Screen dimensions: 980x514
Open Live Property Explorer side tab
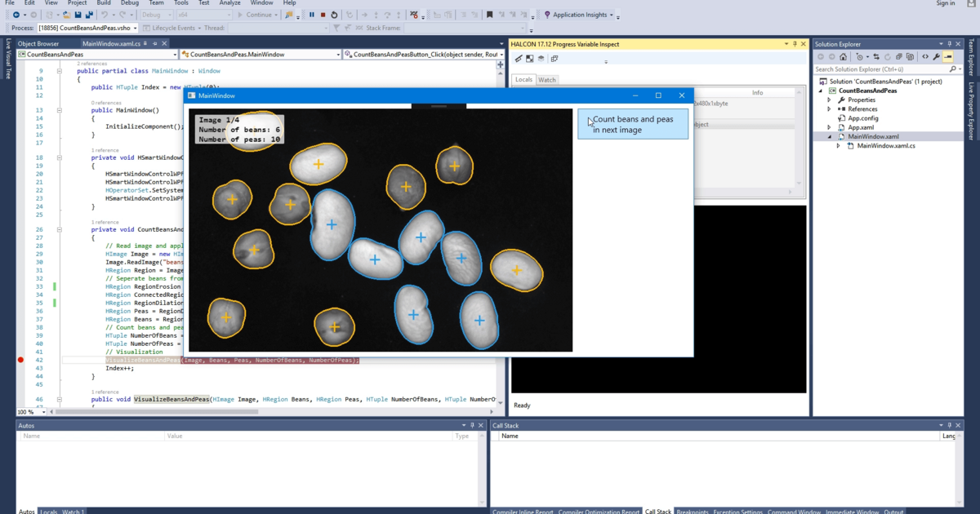(x=971, y=112)
